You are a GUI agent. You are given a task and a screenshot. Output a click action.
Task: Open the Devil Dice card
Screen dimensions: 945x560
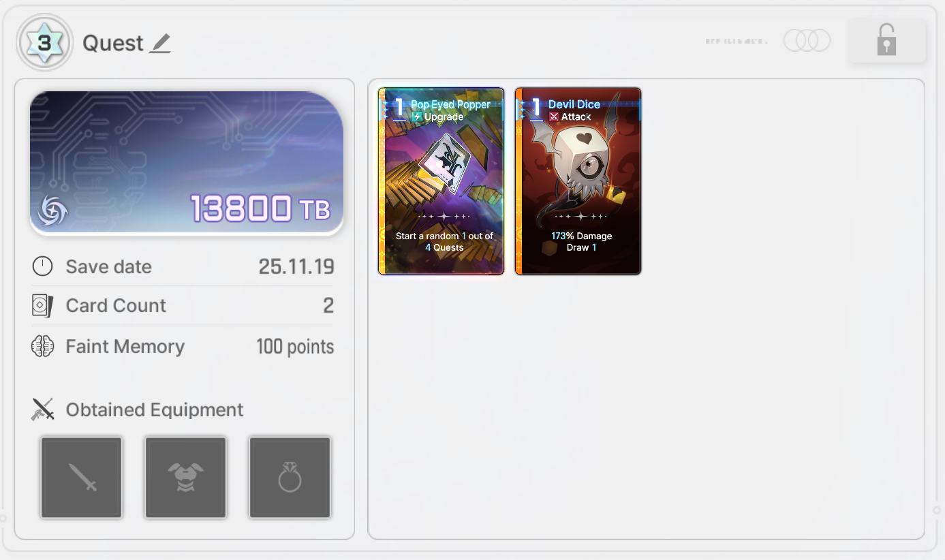point(578,181)
